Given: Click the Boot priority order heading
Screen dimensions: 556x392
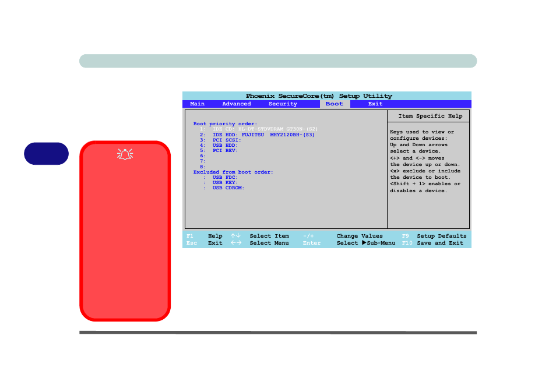Looking at the screenshot, I should 225,123.
